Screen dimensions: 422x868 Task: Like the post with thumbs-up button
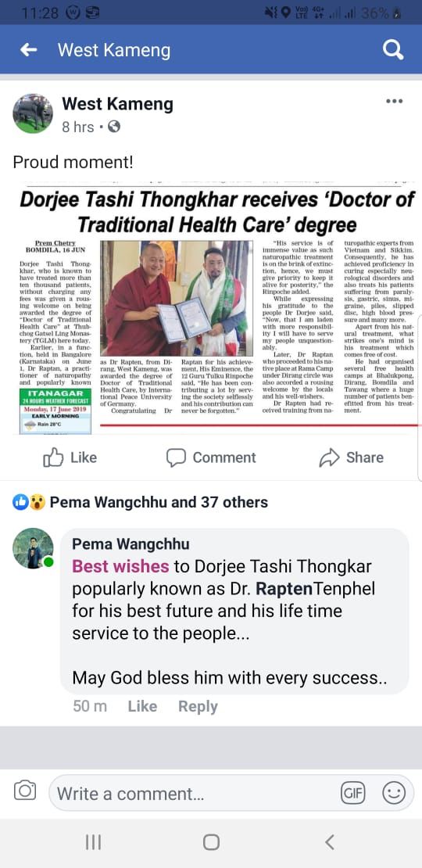coord(70,457)
